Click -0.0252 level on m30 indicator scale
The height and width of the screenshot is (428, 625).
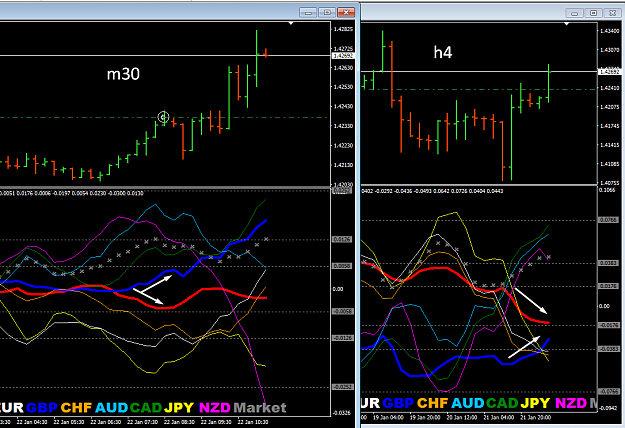click(x=343, y=387)
